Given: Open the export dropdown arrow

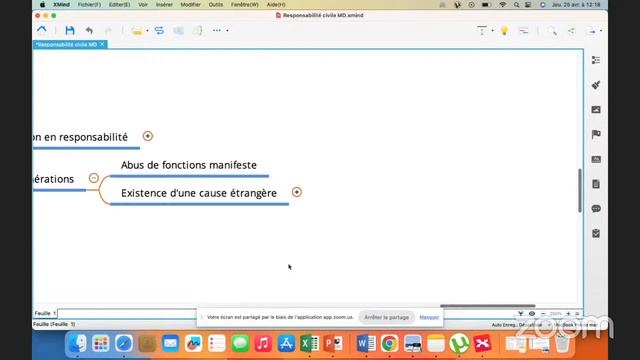Looking at the screenshot, I should click(601, 31).
